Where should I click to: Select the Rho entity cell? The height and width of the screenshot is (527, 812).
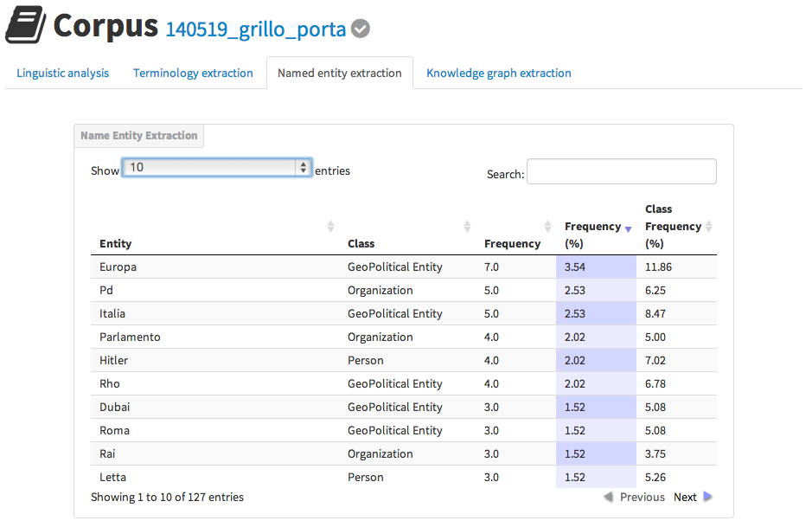(110, 383)
